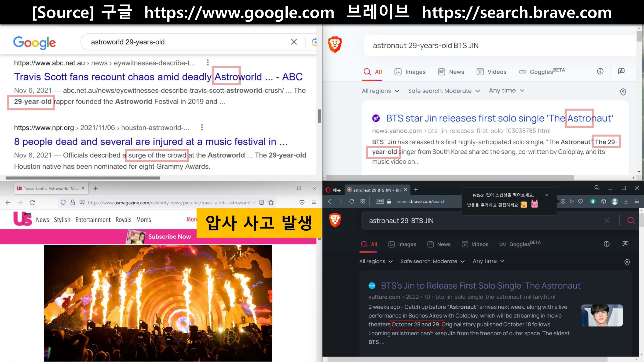Click the Subscribe Now banner button
644x362 pixels.
point(169,237)
